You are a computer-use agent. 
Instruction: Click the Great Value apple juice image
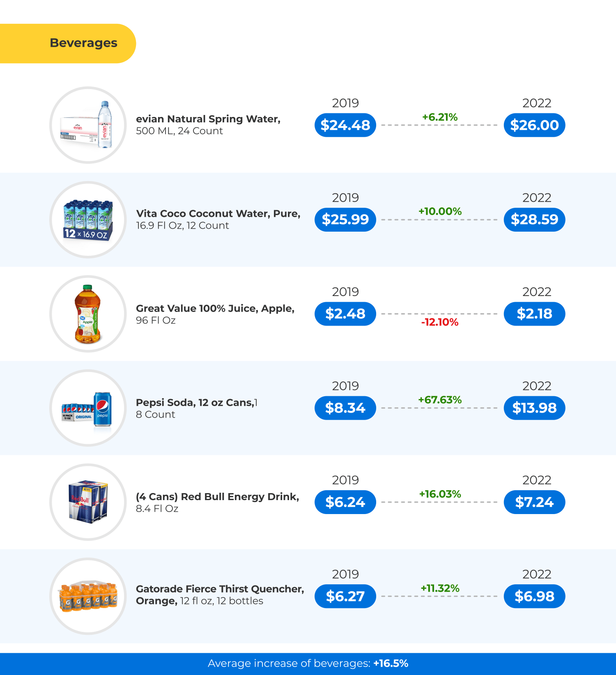pyautogui.click(x=88, y=314)
